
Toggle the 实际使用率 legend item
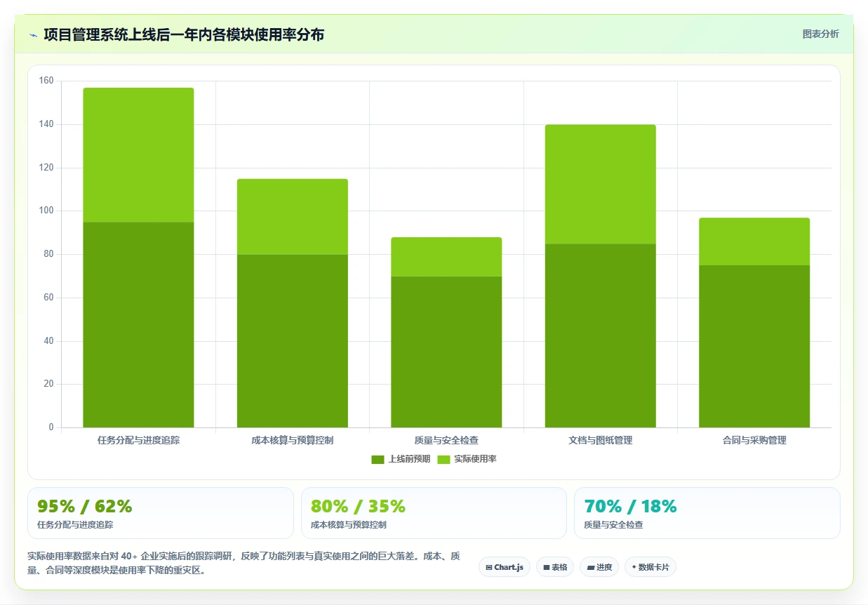(x=467, y=459)
